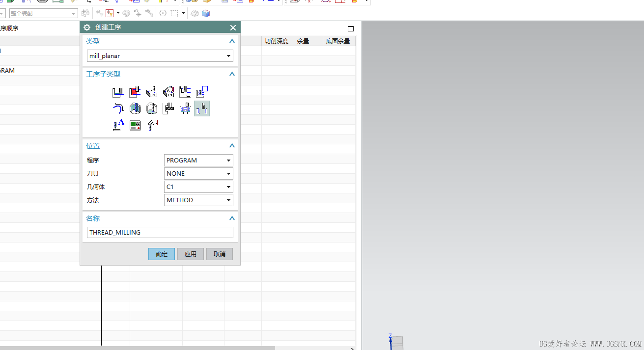Click the grayed palette toolbar icon
644x350 pixels.
point(126,13)
